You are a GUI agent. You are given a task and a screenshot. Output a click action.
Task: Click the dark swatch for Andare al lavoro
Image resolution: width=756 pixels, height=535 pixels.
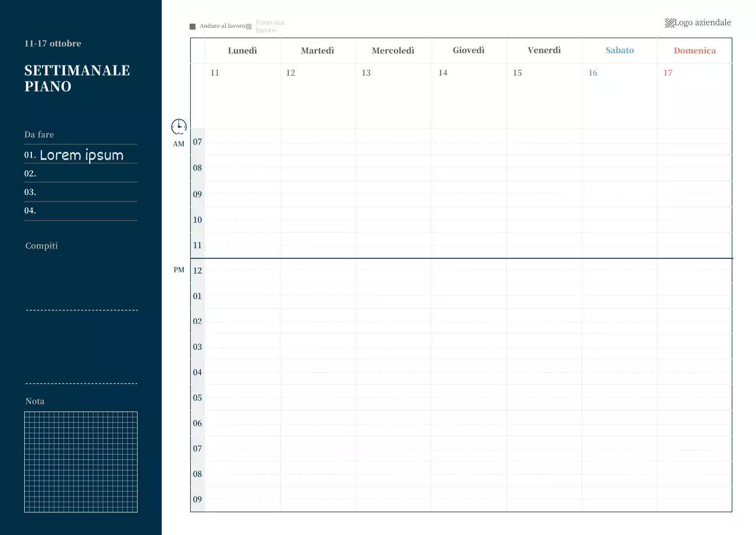[x=192, y=26]
